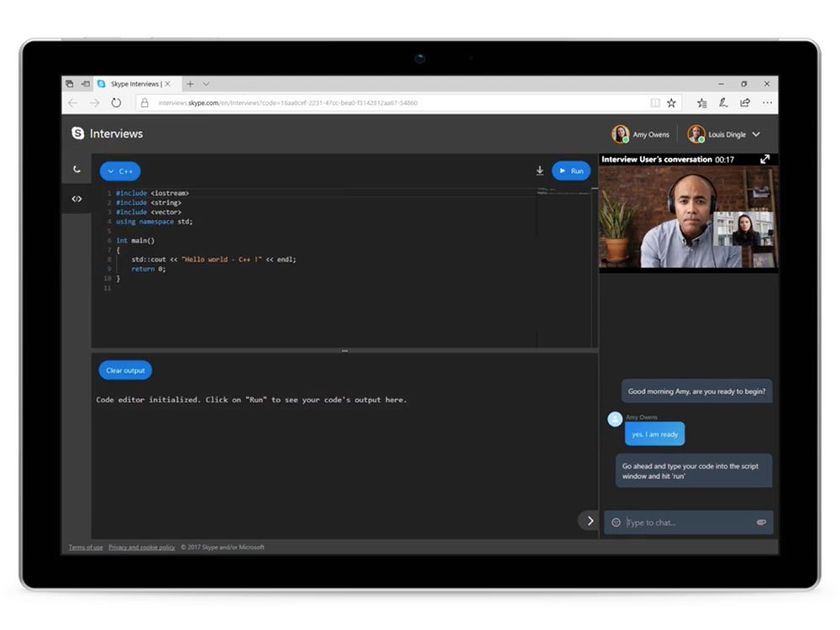This screenshot has height=630, width=840.
Task: Click Amy Owens' profile avatar
Action: 621,134
